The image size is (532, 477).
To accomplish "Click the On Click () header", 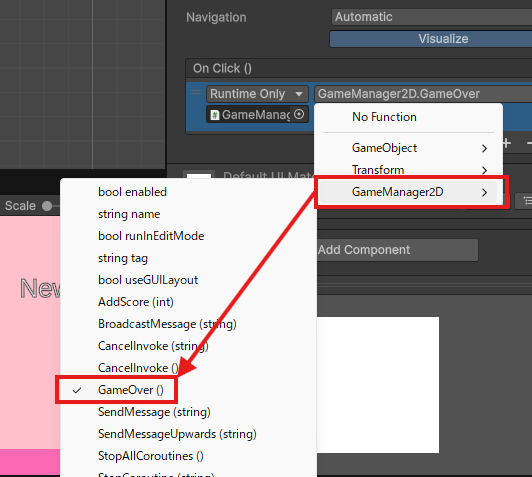I will coord(222,69).
